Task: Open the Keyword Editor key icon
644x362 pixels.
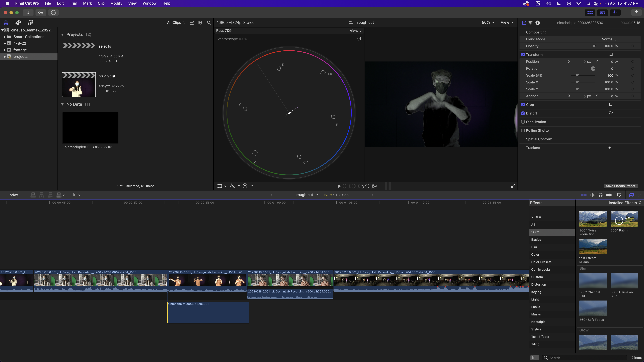Action: point(41,12)
